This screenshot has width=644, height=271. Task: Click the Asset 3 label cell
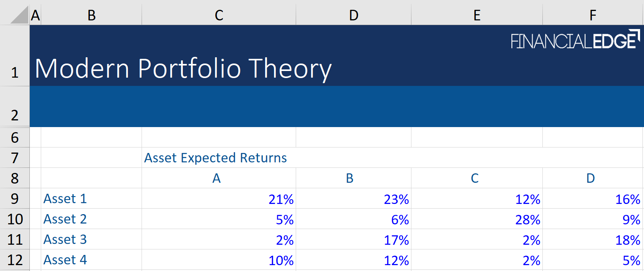click(x=91, y=239)
